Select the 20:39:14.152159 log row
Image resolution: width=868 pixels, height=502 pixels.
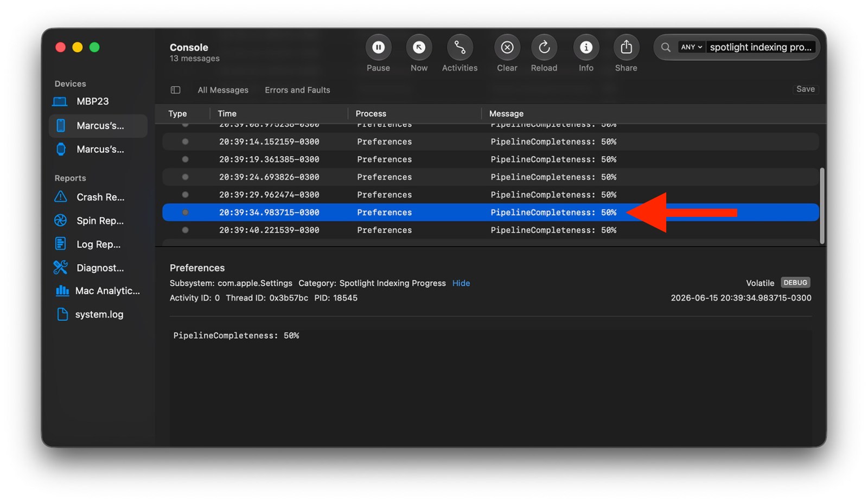[490, 142]
